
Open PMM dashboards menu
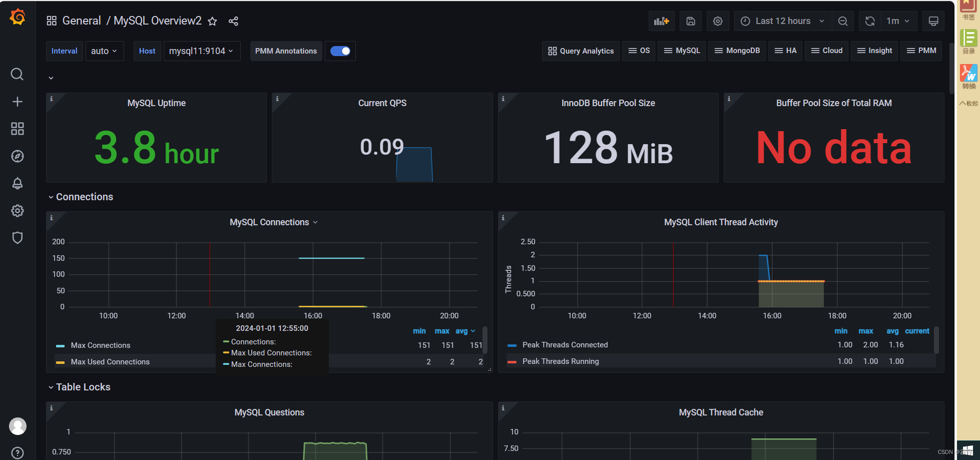(x=921, y=51)
